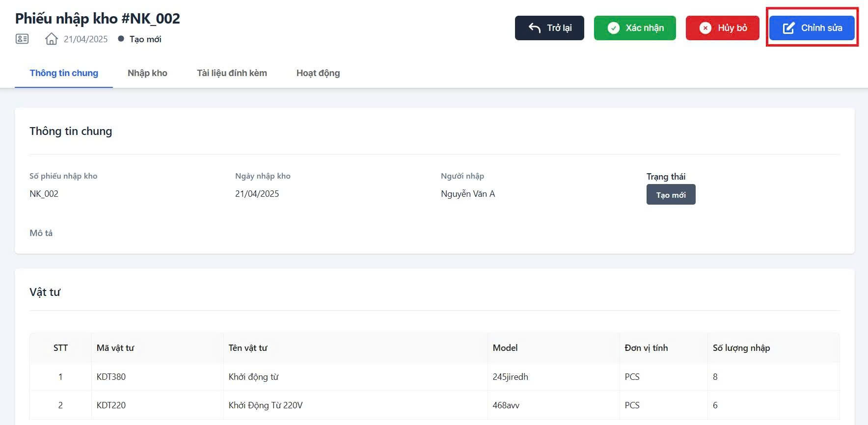The image size is (868, 425).
Task: Select the KDT380 material row
Action: tap(111, 377)
